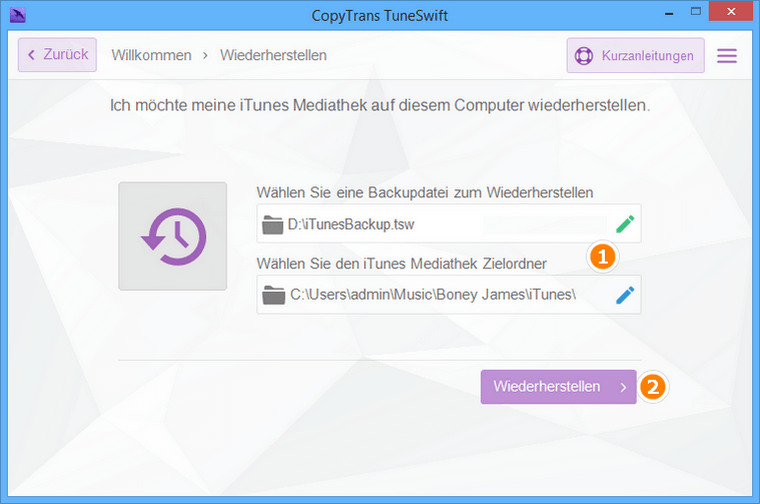Open the Kurzanleitungen quick guides
Viewport: 760px width, 504px height.
tap(635, 56)
